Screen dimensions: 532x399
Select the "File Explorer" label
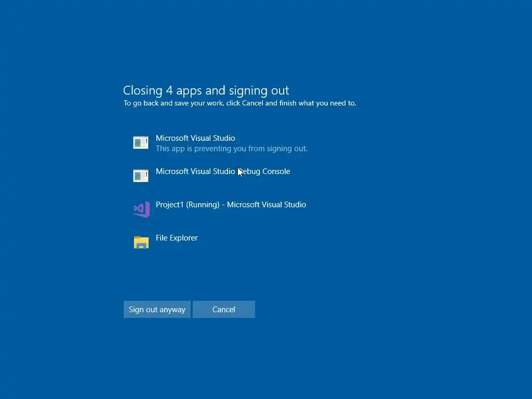tap(177, 238)
